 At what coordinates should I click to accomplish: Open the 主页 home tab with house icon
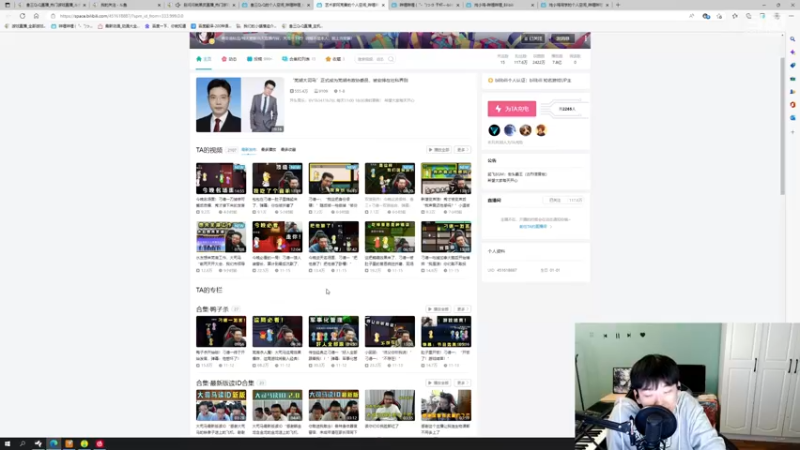(204, 59)
